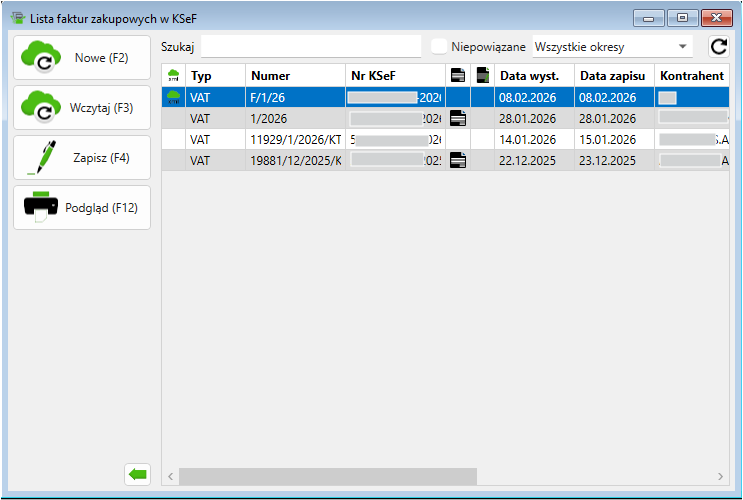Click the document icon in row 1/2026
Image resolution: width=743 pixels, height=500 pixels.
pyautogui.click(x=458, y=118)
